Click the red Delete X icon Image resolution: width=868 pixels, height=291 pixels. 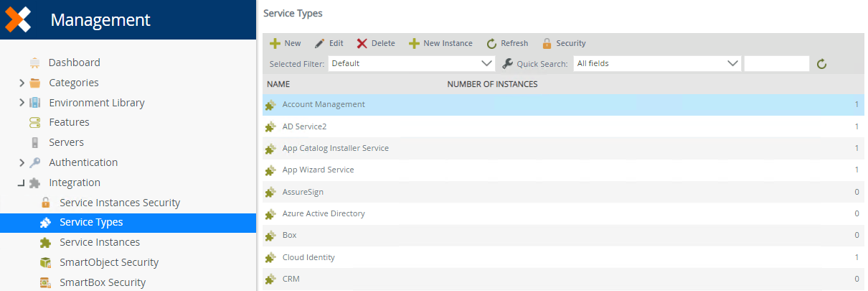coord(362,43)
